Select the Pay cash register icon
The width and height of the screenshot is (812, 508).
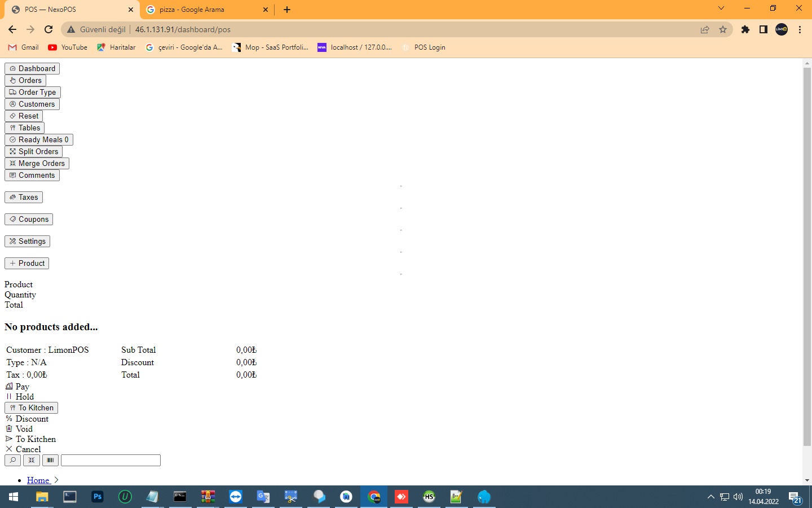point(8,387)
